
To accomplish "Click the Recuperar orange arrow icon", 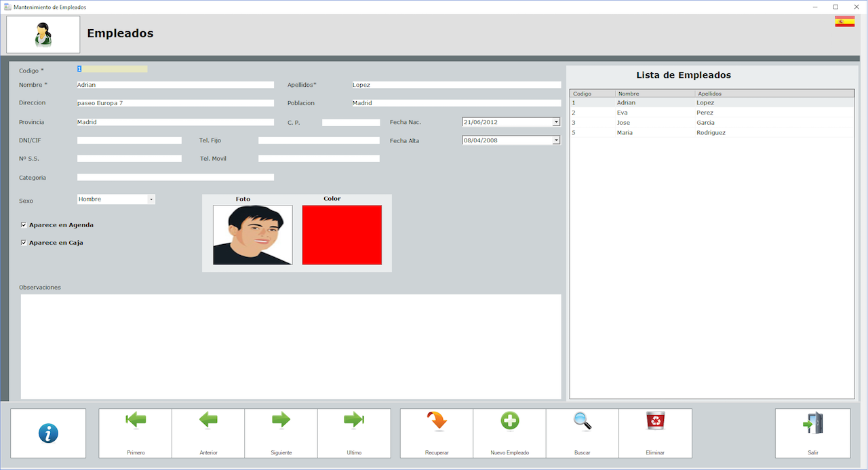I will [437, 433].
